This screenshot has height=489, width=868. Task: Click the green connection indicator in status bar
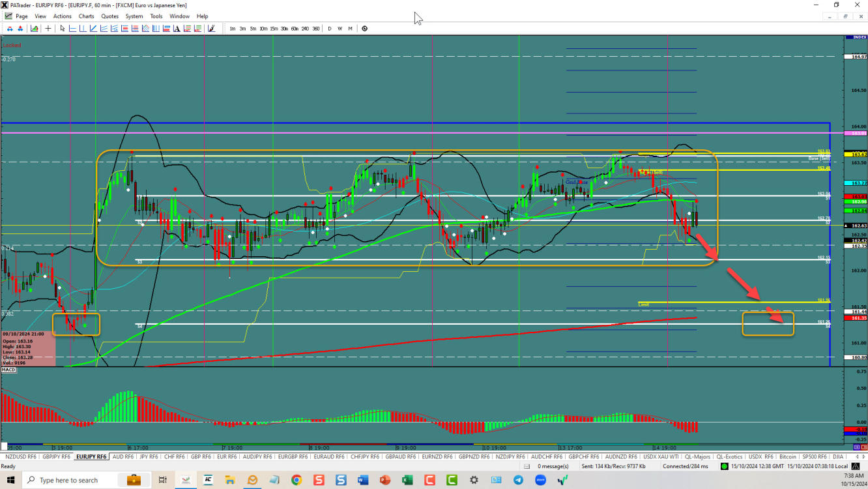pyautogui.click(x=724, y=466)
